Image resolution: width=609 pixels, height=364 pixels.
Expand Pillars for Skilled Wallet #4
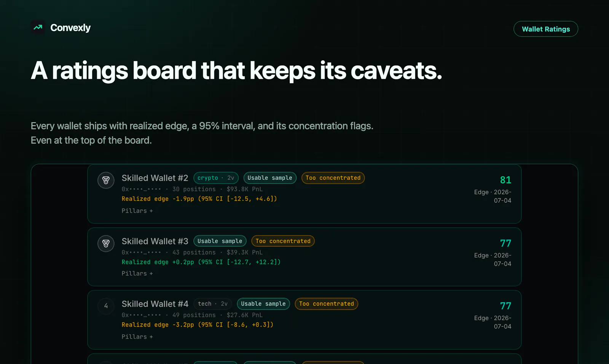coord(137,337)
